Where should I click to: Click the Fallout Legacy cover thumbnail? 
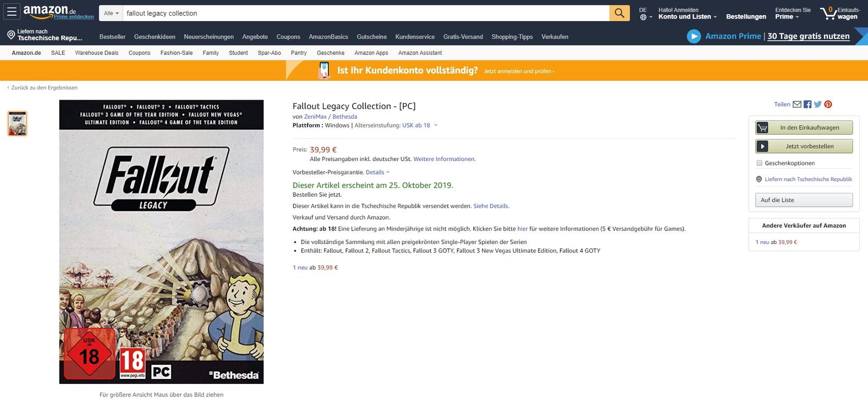17,123
